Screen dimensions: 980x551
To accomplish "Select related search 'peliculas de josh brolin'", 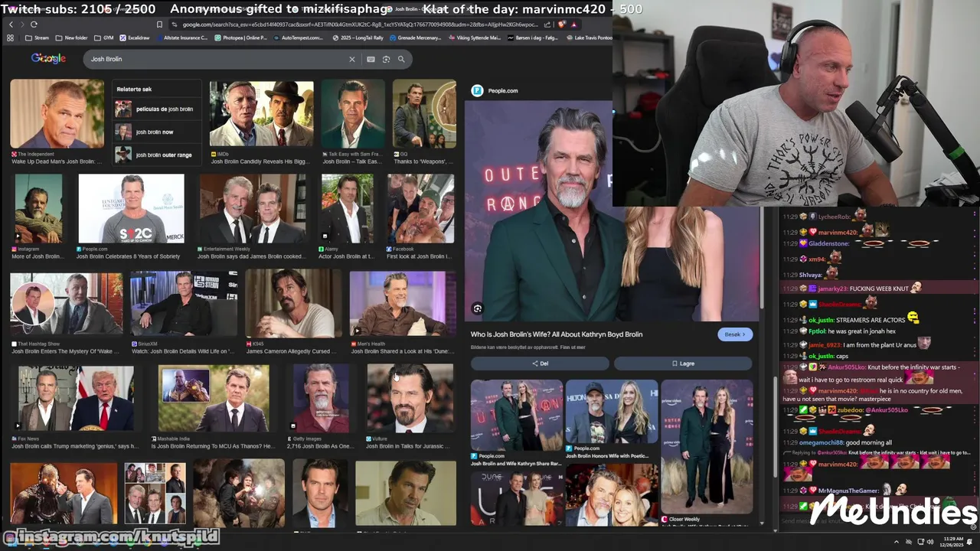I will [156, 109].
